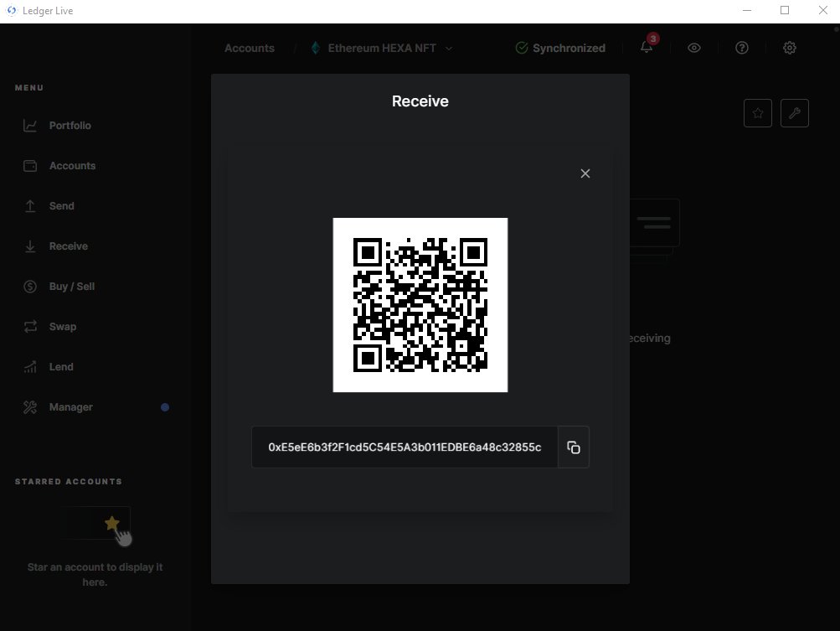
Task: Open settings using the gear icon
Action: click(x=789, y=48)
